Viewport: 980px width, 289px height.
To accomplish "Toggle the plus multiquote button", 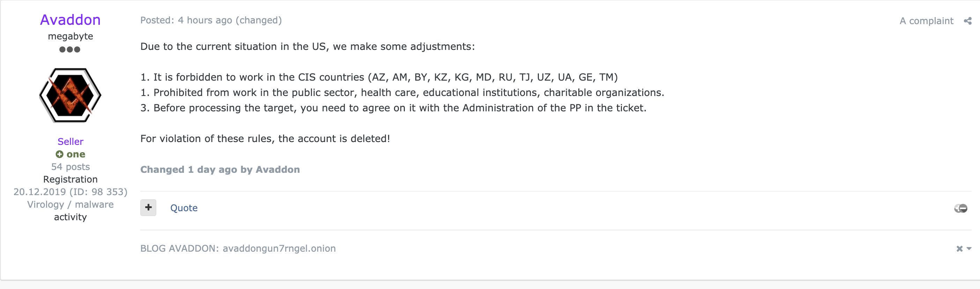I will [x=148, y=208].
